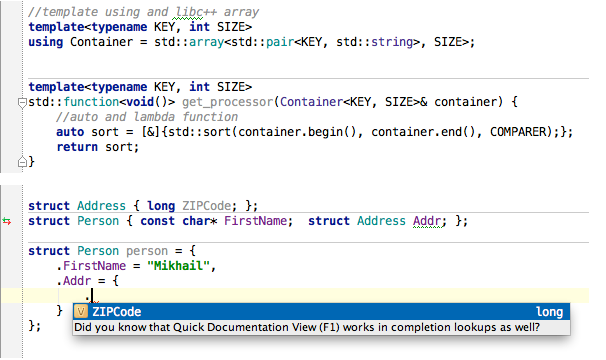Image resolution: width=606 pixels, height=360 pixels.
Task: Click the 'return sort;' statement
Action: click(x=98, y=147)
